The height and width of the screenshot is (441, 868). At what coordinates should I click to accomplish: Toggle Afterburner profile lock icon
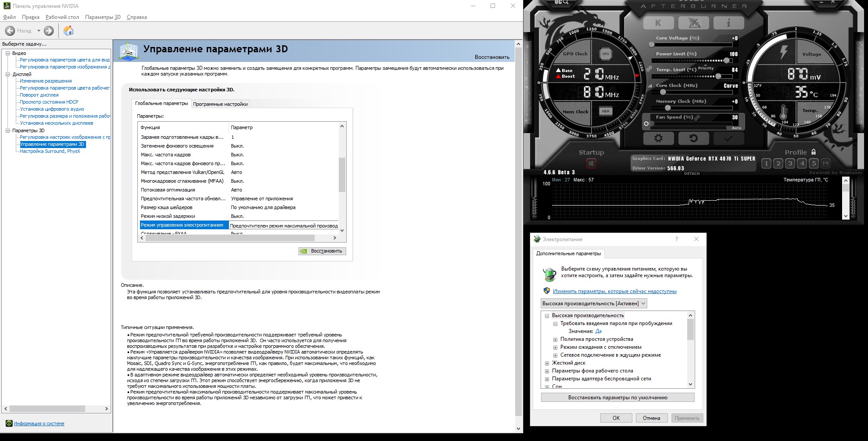coord(814,152)
